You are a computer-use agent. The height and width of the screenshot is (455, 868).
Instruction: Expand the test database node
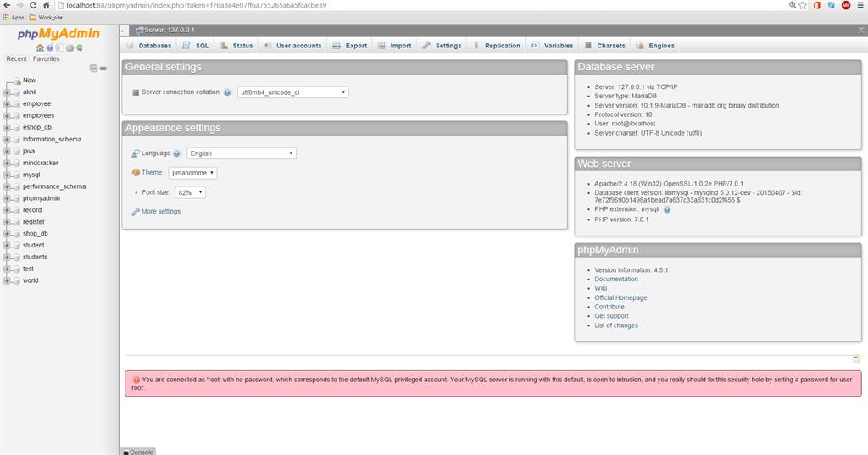(7, 269)
